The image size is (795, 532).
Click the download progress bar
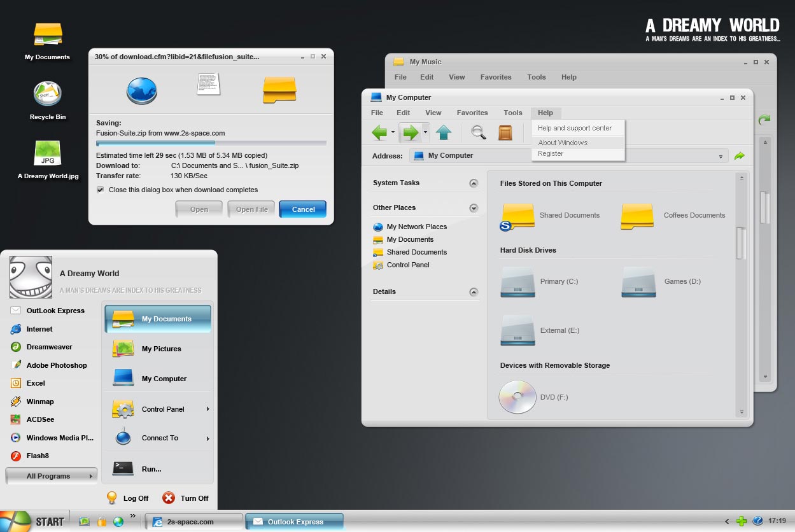(x=211, y=143)
